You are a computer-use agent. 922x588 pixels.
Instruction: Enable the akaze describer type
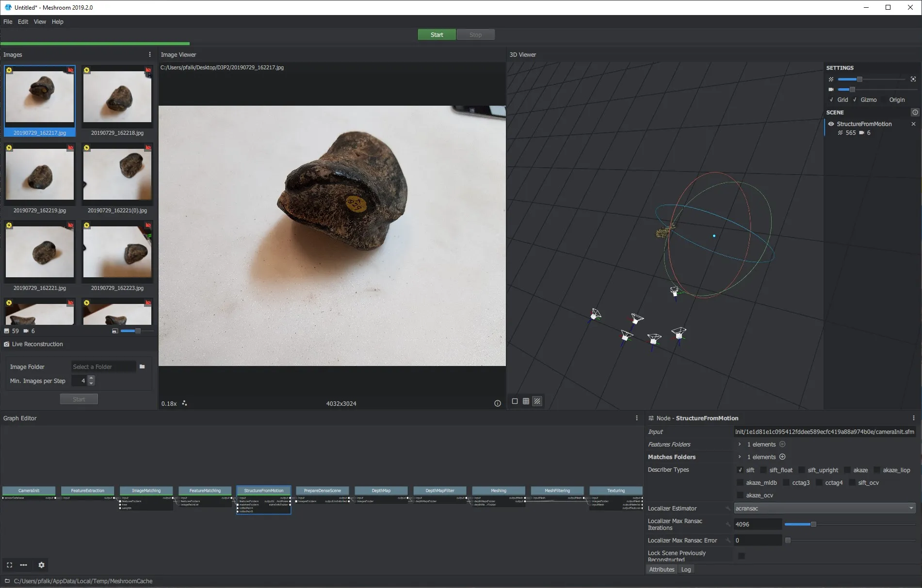847,470
